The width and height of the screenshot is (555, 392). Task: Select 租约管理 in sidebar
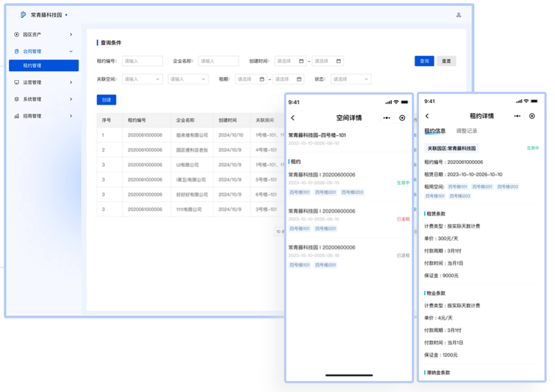[x=43, y=66]
